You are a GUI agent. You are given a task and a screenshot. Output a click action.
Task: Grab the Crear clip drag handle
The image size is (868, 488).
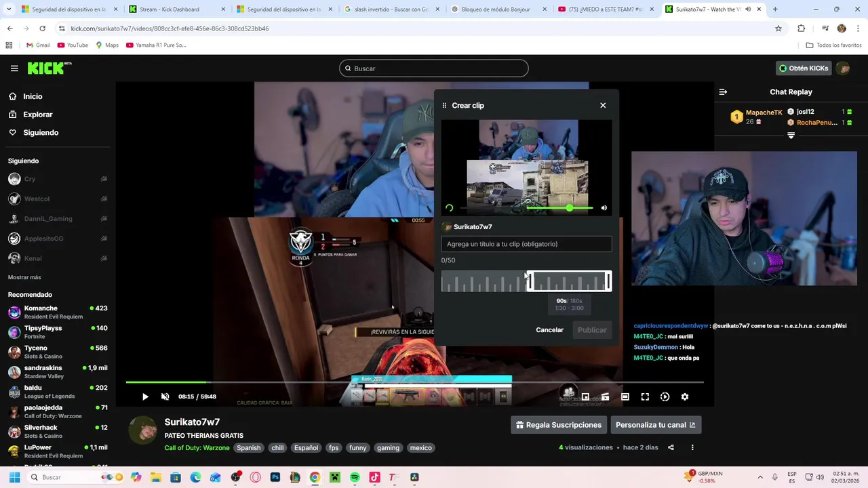click(444, 106)
